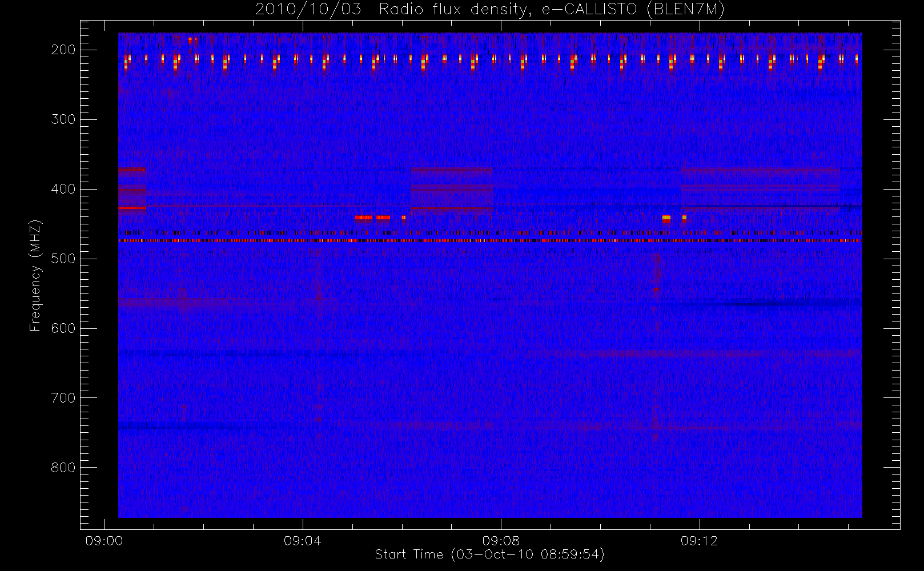924x571 pixels.
Task: Click the 'Frequency (MHZ)' axis label
Action: pyautogui.click(x=35, y=275)
